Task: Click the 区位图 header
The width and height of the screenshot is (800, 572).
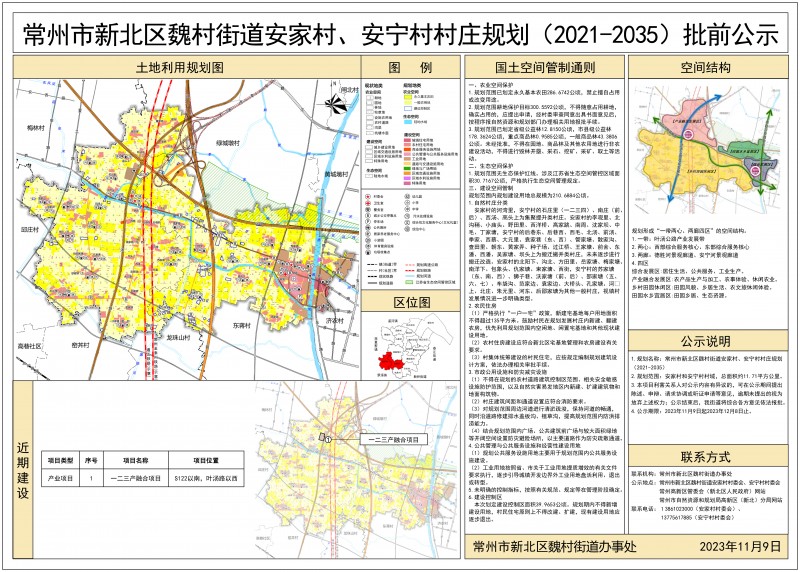Action: [412, 302]
